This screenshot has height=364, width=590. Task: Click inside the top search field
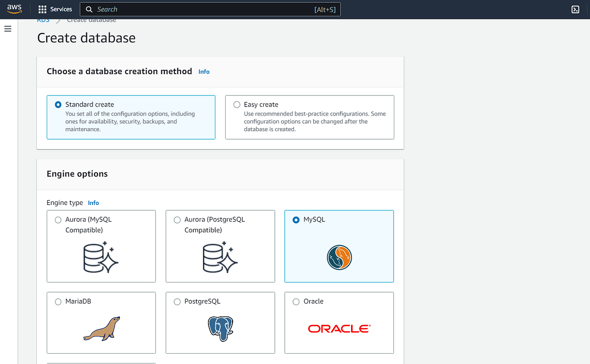(197, 9)
